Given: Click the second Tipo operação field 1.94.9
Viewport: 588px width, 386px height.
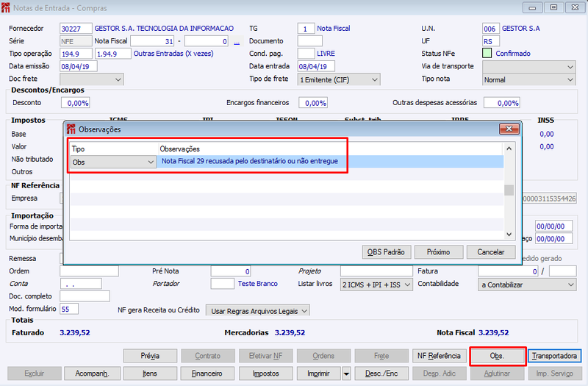Looking at the screenshot, I should (113, 54).
